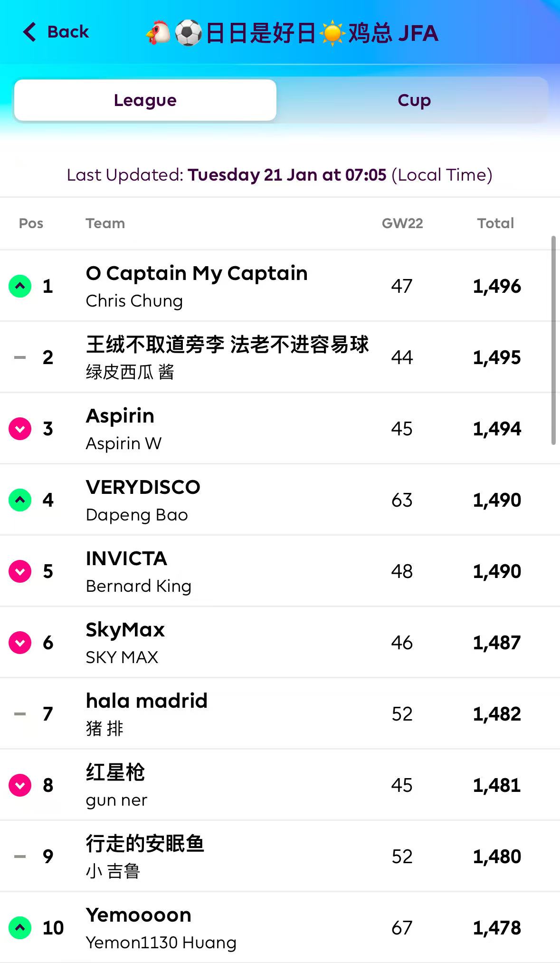Switch to the Cup tab
Viewport: 560px width, 963px height.
414,100
